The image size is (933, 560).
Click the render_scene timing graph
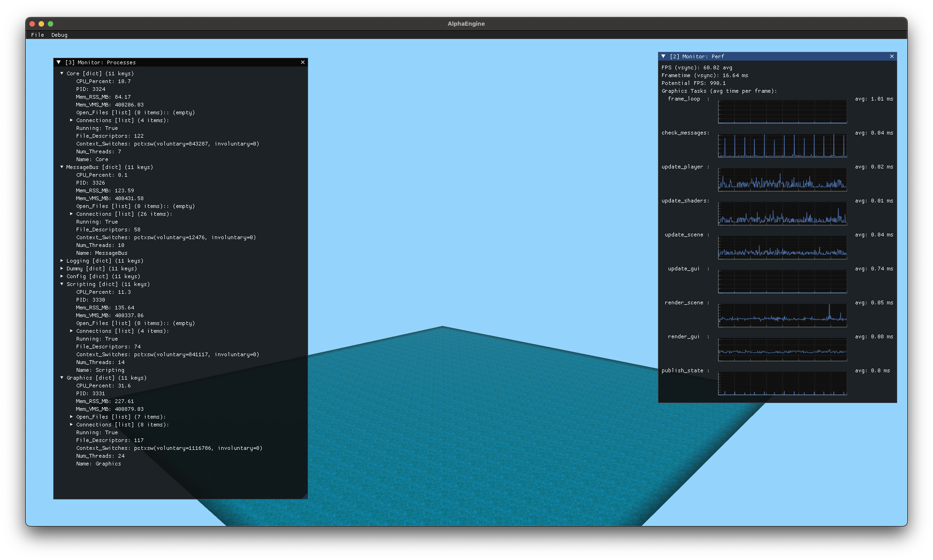coord(782,315)
